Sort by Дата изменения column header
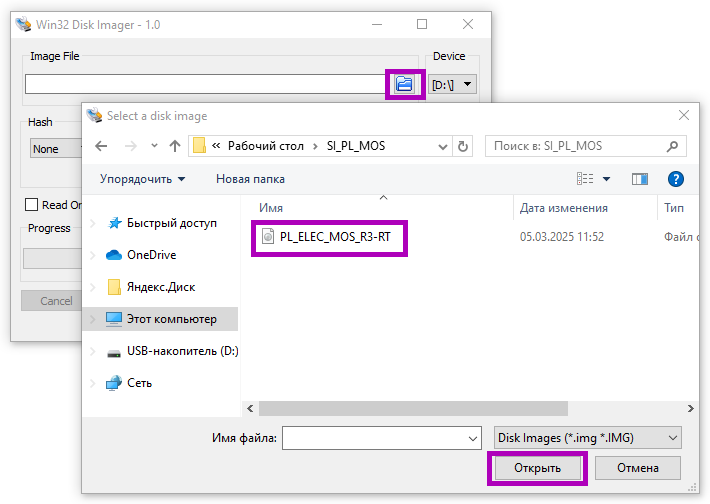Image resolution: width=710 pixels, height=504 pixels. pyautogui.click(x=563, y=208)
